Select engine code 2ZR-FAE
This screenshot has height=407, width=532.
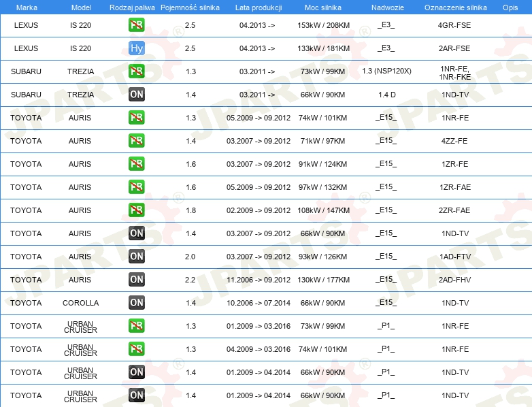[454, 210]
